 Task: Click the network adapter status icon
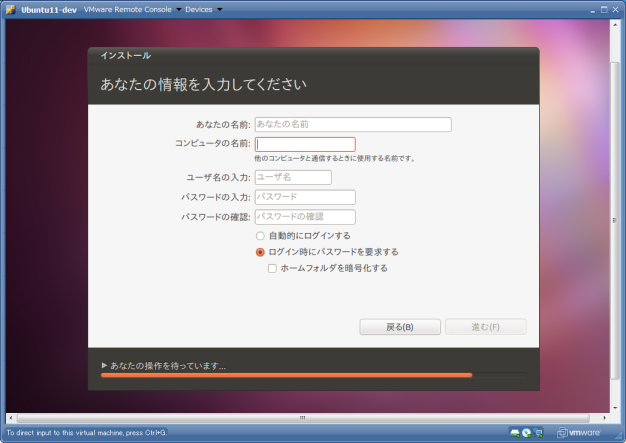click(x=538, y=433)
